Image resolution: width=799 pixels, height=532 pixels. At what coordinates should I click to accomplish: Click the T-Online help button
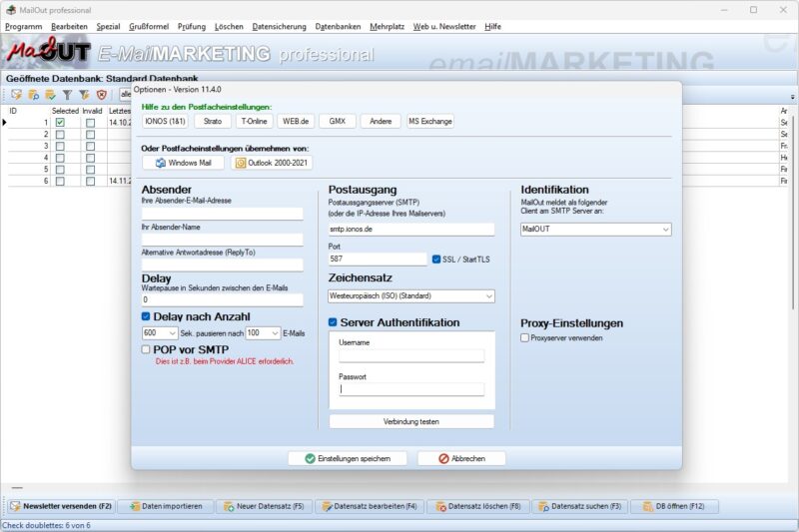click(x=254, y=121)
